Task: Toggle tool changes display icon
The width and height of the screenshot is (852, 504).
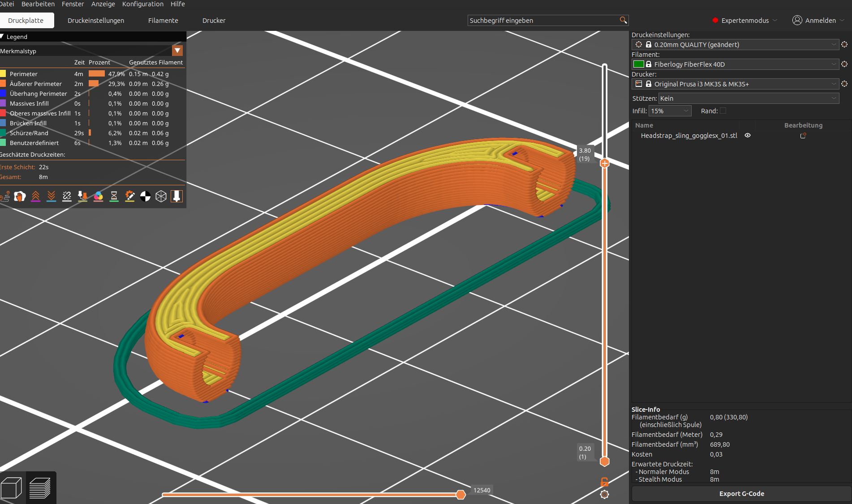Action: (83, 196)
